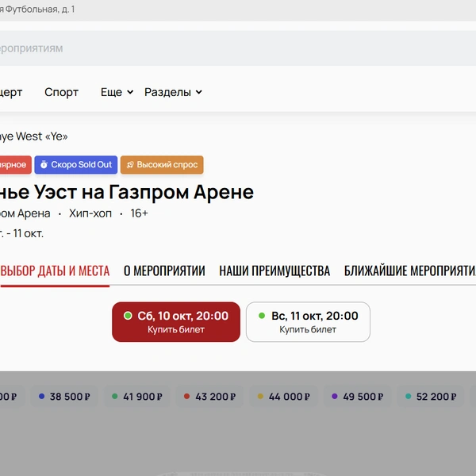Filter by 49 500 ₽ price
This screenshot has height=476, width=476.
357,397
